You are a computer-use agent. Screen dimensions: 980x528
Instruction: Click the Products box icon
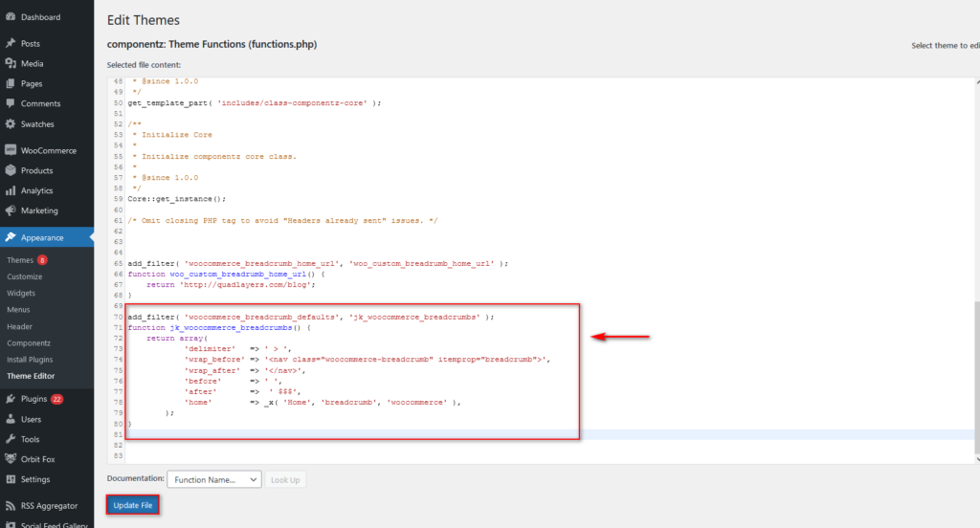click(x=11, y=170)
